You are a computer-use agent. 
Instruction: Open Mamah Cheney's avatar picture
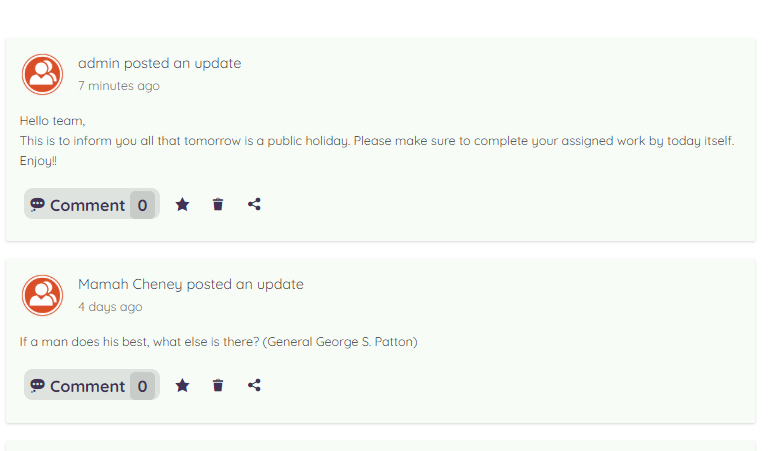pos(42,295)
